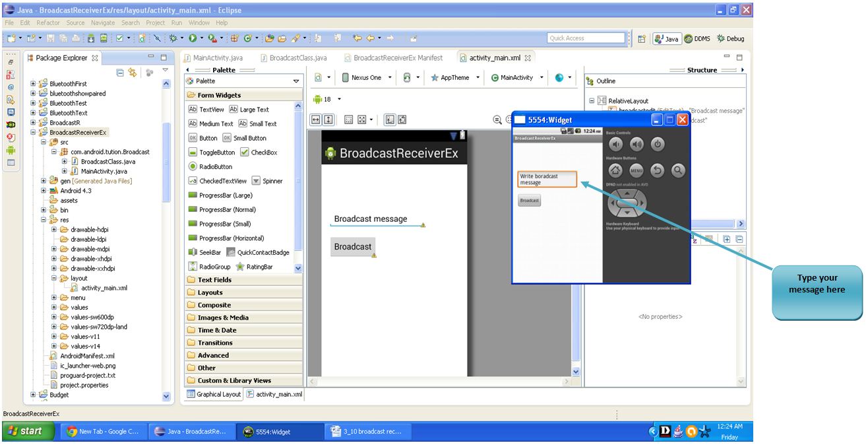Expand the Images & Media palette category
This screenshot has width=868, height=445.
tap(243, 318)
